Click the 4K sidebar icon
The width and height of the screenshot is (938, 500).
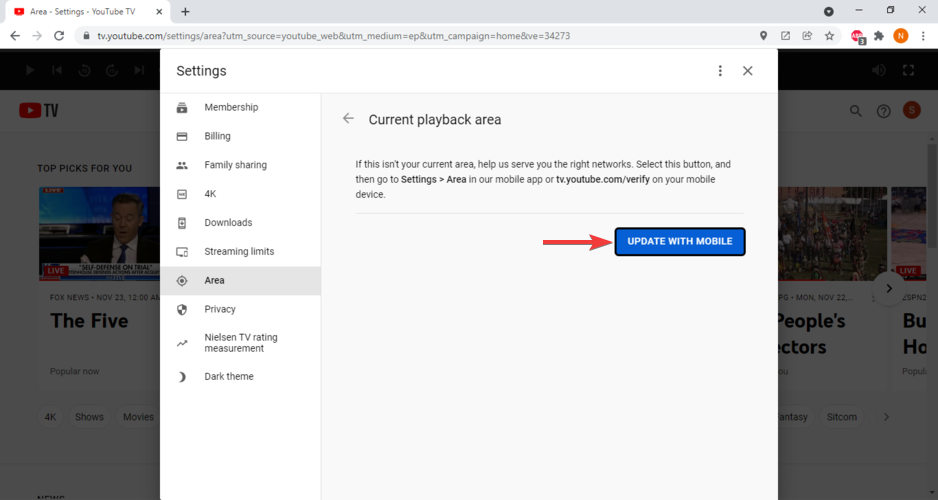[x=182, y=194]
